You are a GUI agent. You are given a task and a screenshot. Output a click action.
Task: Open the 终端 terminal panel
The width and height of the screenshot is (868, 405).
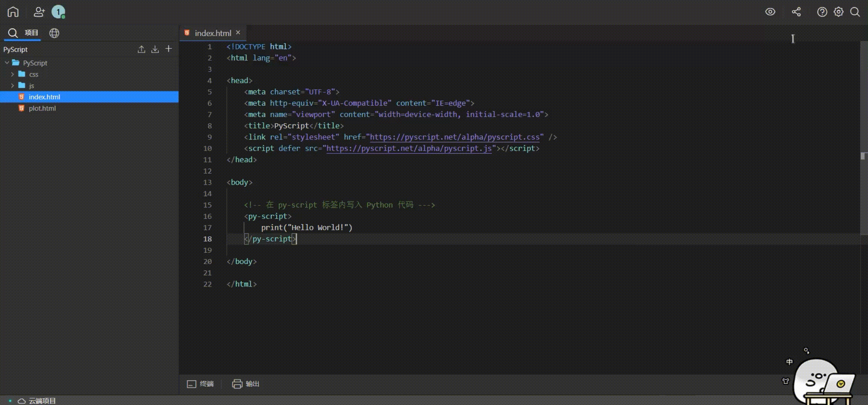pos(201,384)
